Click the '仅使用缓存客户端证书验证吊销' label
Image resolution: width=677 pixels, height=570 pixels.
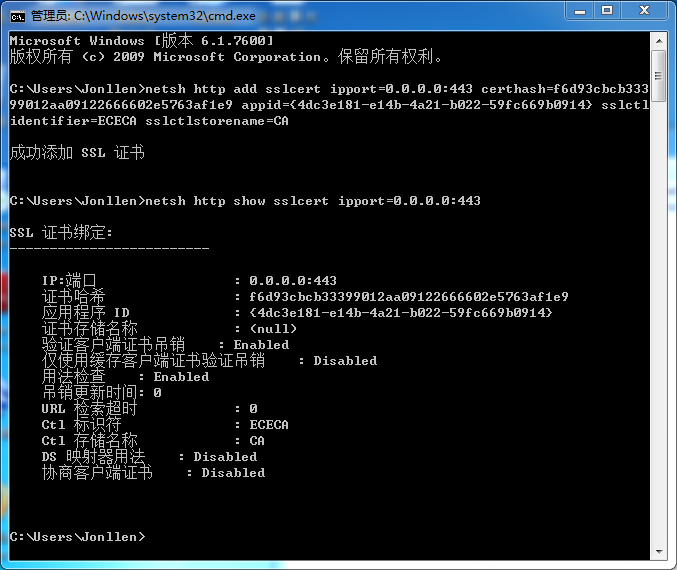(153, 361)
